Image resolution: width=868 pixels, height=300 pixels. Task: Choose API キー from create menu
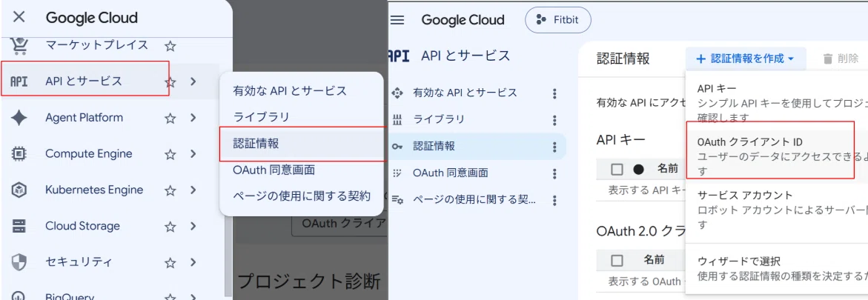777,103
